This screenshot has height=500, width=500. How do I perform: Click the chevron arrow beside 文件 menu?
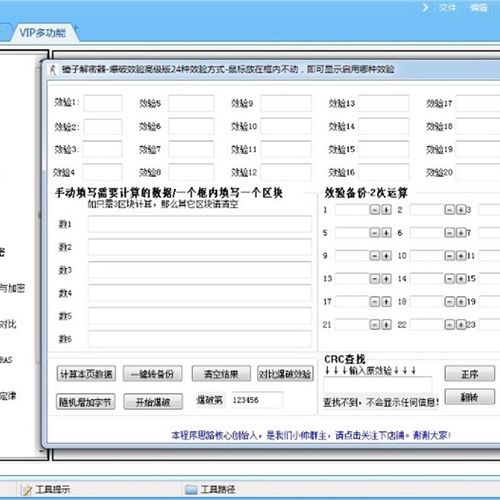pyautogui.click(x=425, y=7)
